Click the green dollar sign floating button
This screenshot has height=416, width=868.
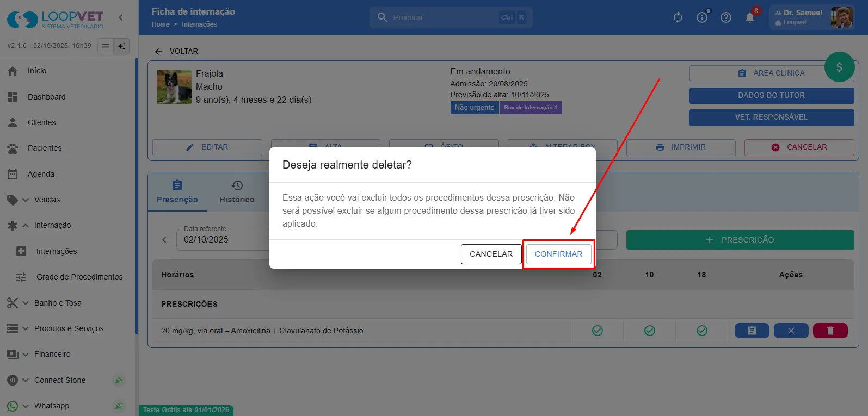[x=839, y=67]
